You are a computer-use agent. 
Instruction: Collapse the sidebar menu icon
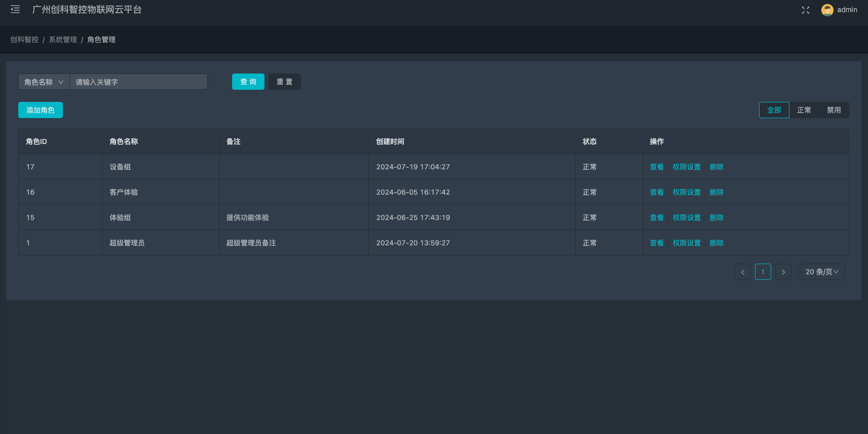pos(15,10)
